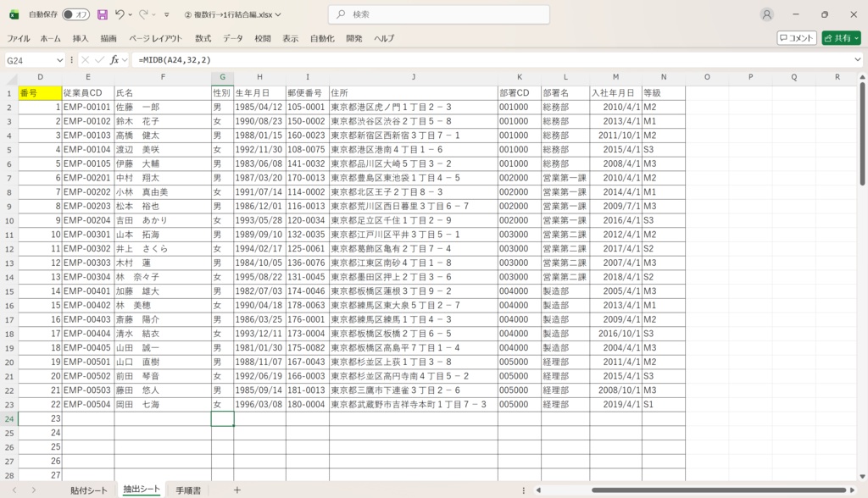Select row 24 header
Screen dimensions: 868x498
click(8, 419)
